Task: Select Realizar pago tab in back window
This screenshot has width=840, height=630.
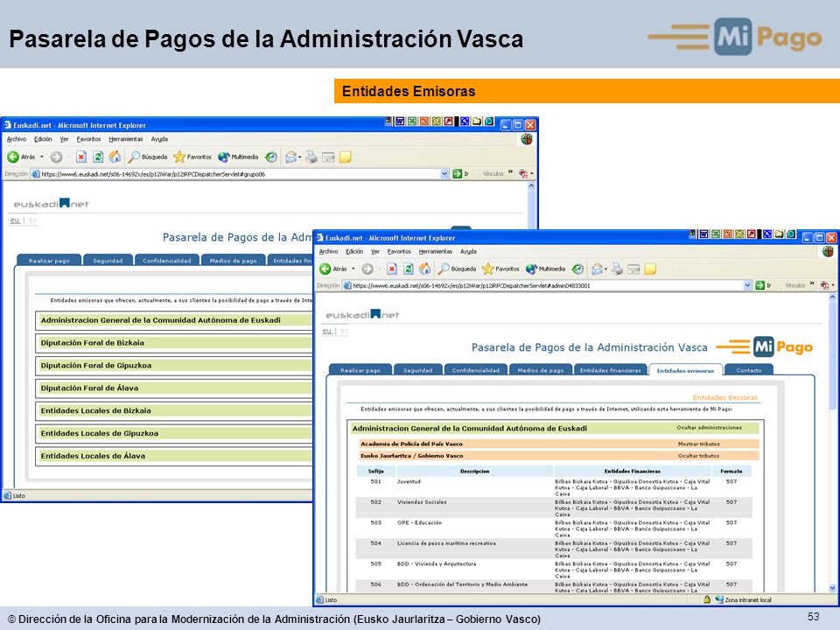Action: [49, 261]
